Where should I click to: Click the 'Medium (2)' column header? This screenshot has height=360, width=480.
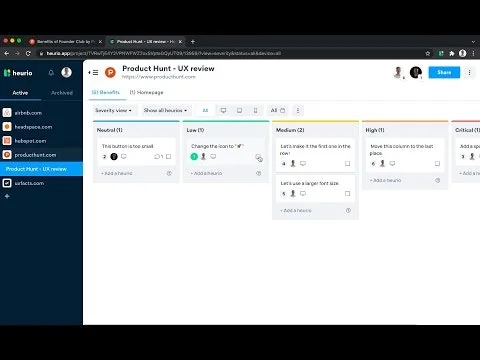pyautogui.click(x=290, y=130)
